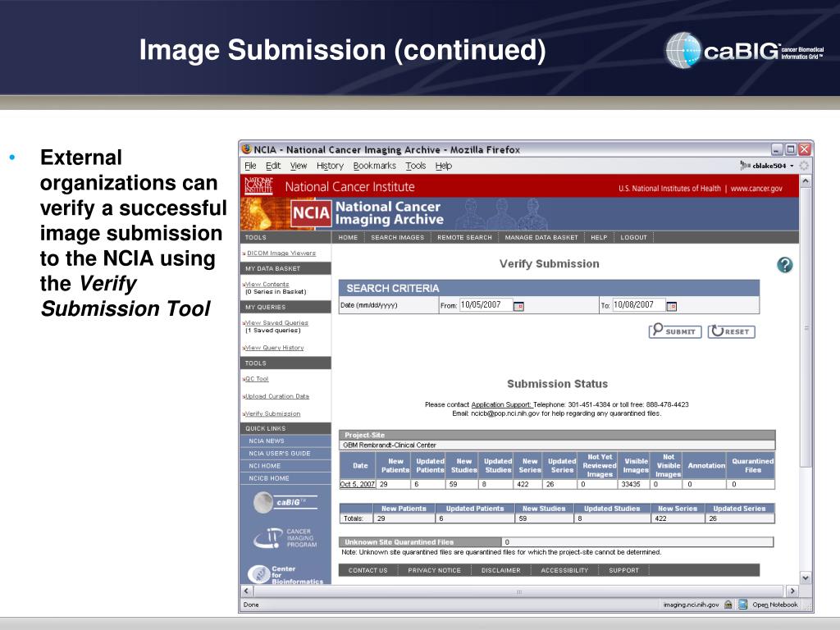The height and width of the screenshot is (630, 840).
Task: Click the Center for Bioinformatics logo
Action: point(285,574)
